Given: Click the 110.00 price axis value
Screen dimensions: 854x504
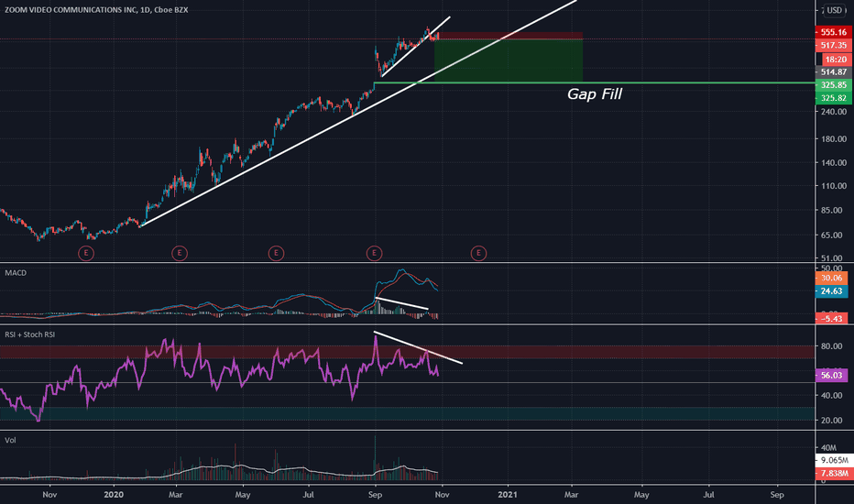Looking at the screenshot, I should 834,186.
